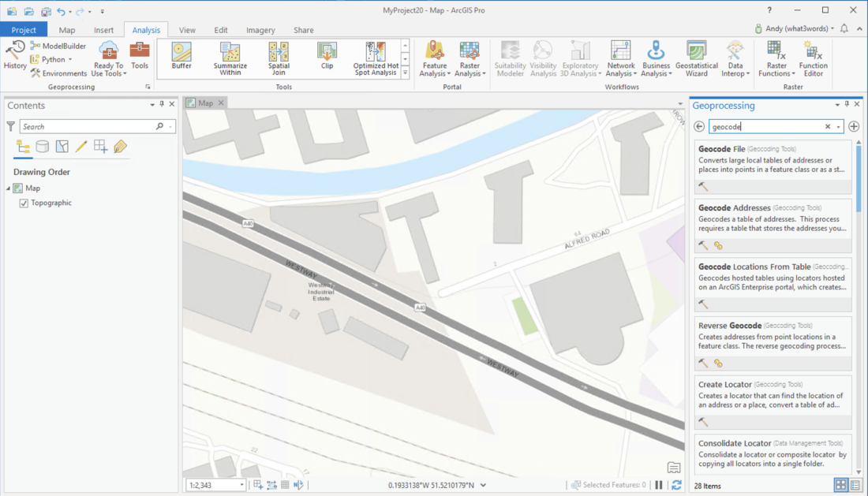Viewport: 868px width, 496px height.
Task: Open the map view catalog icon
Action: pos(674,468)
